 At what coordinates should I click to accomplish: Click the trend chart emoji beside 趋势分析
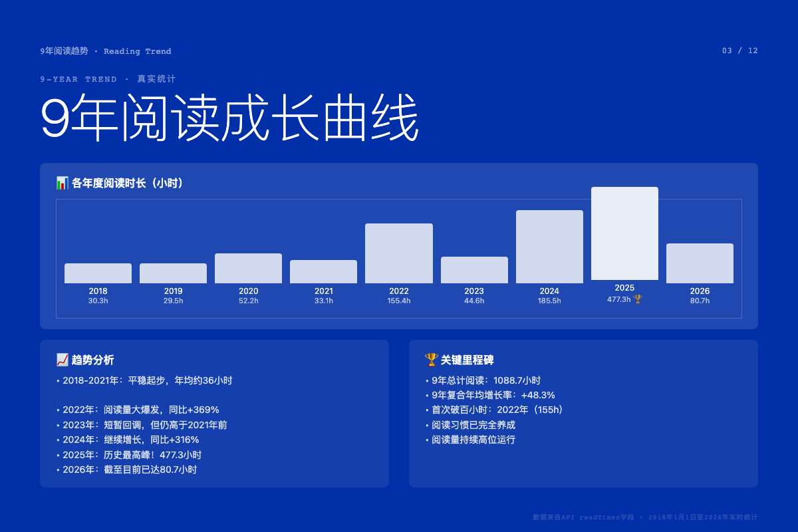[63, 360]
